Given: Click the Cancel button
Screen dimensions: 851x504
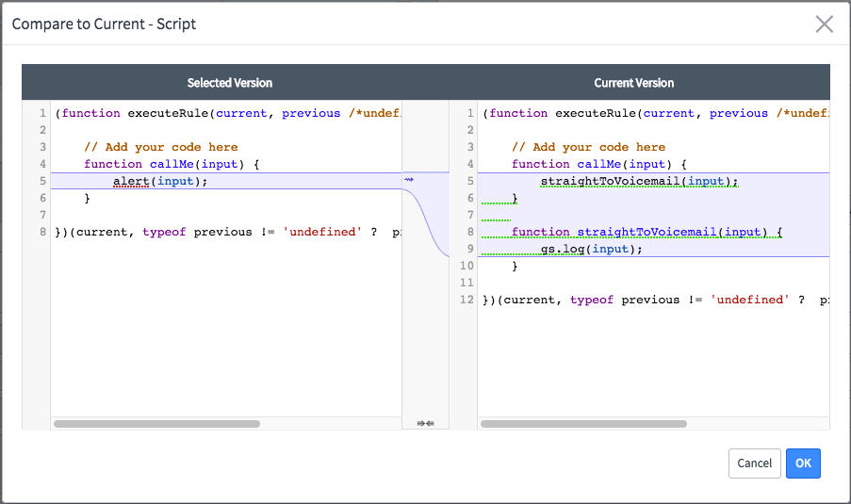Looking at the screenshot, I should point(754,463).
